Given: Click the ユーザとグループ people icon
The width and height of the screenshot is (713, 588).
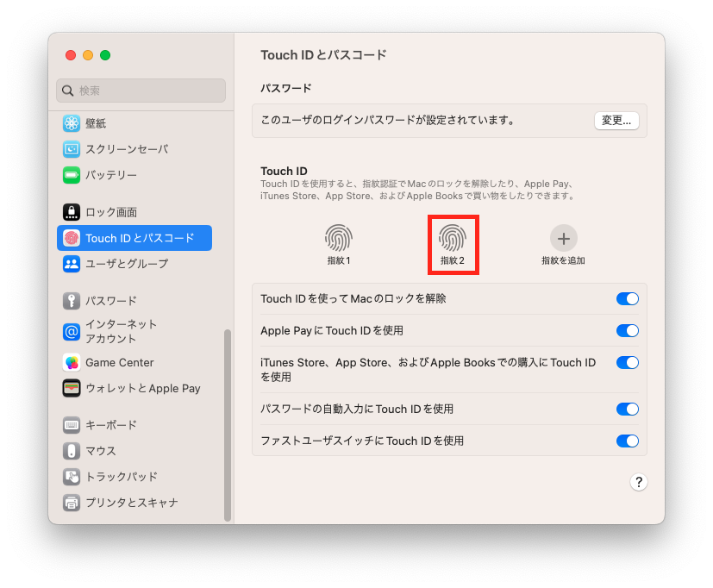Looking at the screenshot, I should click(72, 264).
